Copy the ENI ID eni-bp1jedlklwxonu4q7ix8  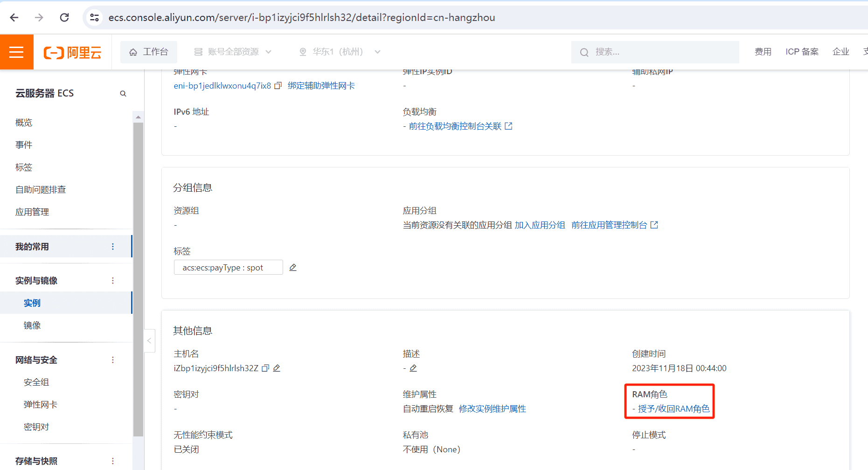278,86
